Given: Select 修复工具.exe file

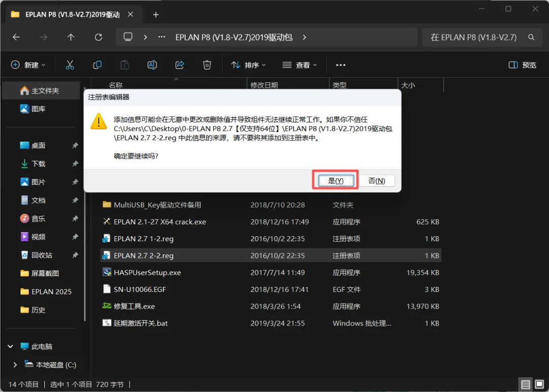Looking at the screenshot, I should click(270, 306).
